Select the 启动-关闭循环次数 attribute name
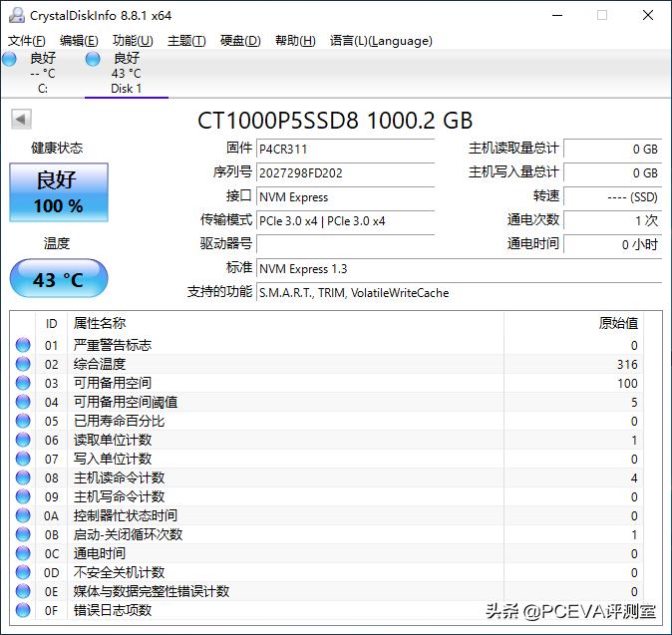This screenshot has width=672, height=635. pyautogui.click(x=129, y=534)
